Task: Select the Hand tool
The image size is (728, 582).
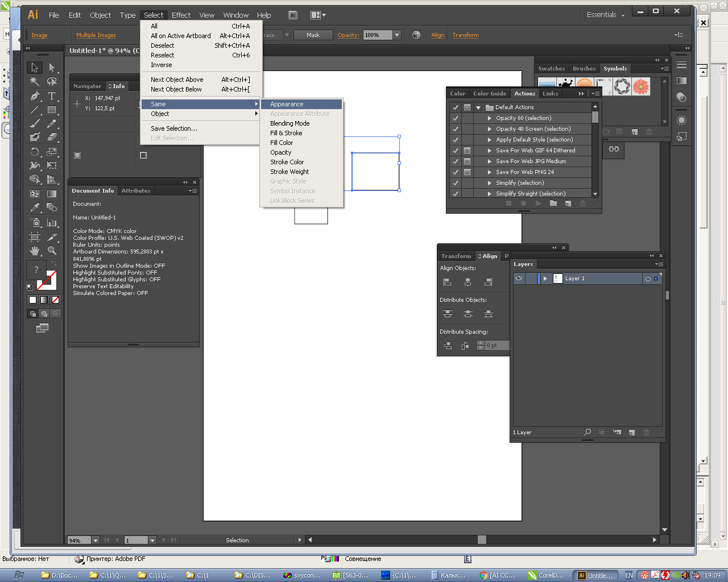Action: point(35,251)
